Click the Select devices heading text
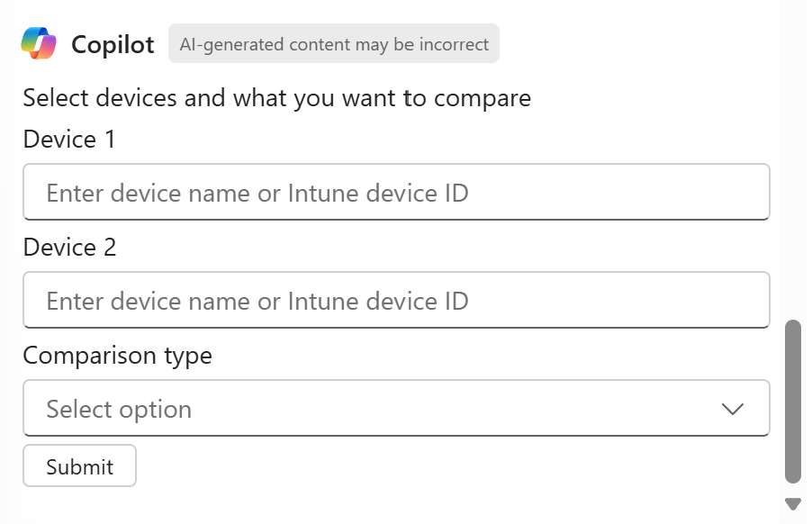The width and height of the screenshot is (812, 524). click(277, 97)
